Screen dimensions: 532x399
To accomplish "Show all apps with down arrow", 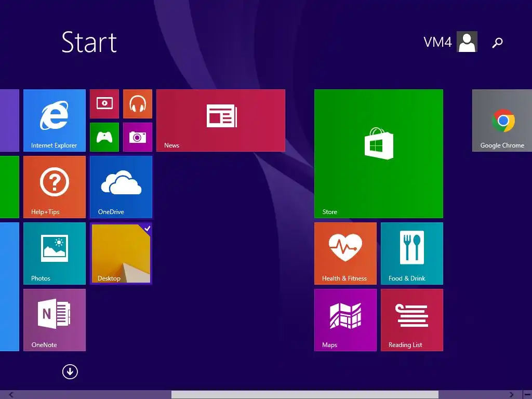I will 70,371.
